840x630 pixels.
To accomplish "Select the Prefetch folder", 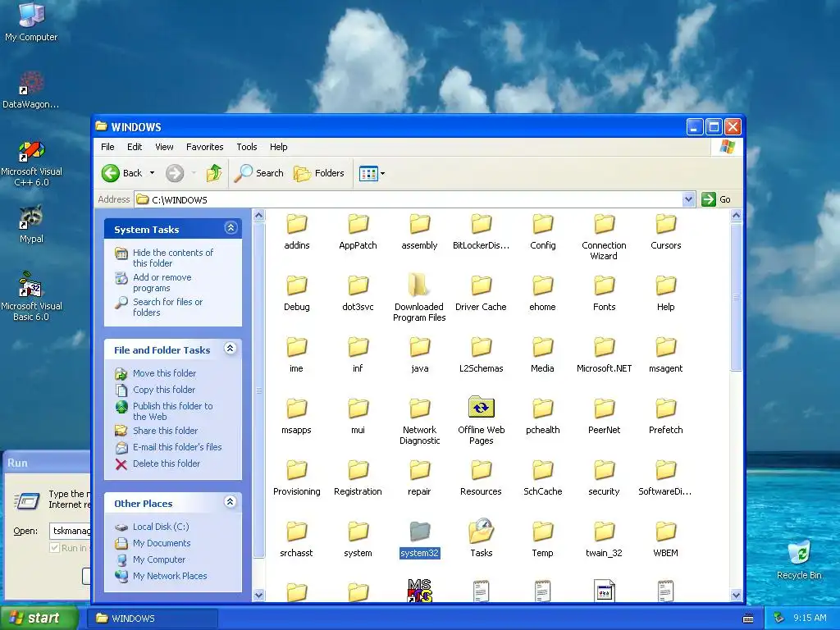I will (666, 409).
